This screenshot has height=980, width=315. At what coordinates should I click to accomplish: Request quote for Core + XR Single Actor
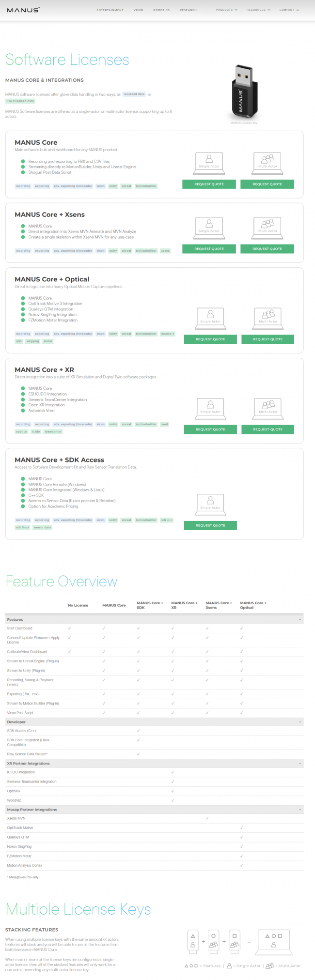pyautogui.click(x=210, y=429)
